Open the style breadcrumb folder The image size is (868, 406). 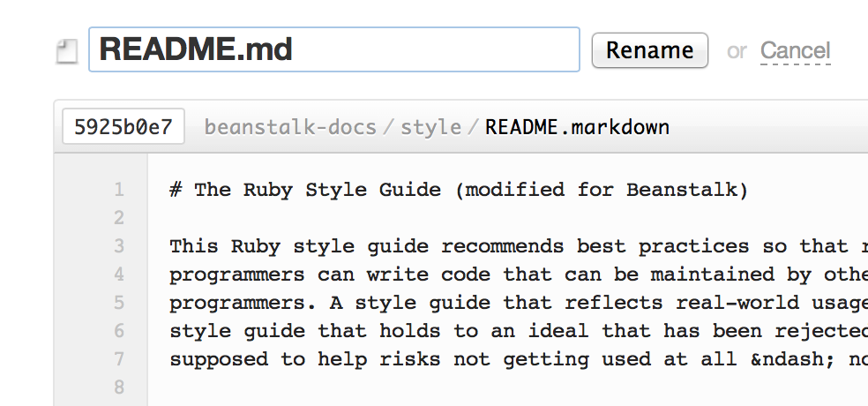[x=430, y=127]
